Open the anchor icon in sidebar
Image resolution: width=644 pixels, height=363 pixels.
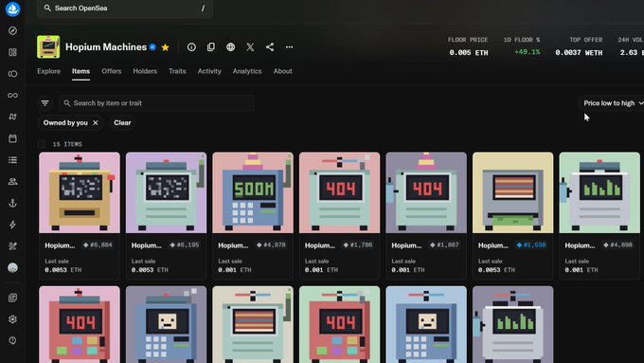tap(12, 203)
